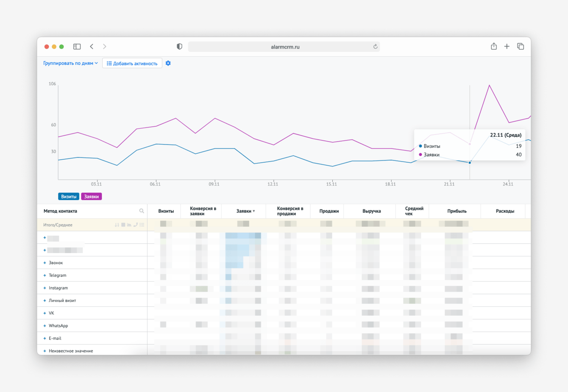
Task: Expand the Telegram row
Action: (45, 275)
